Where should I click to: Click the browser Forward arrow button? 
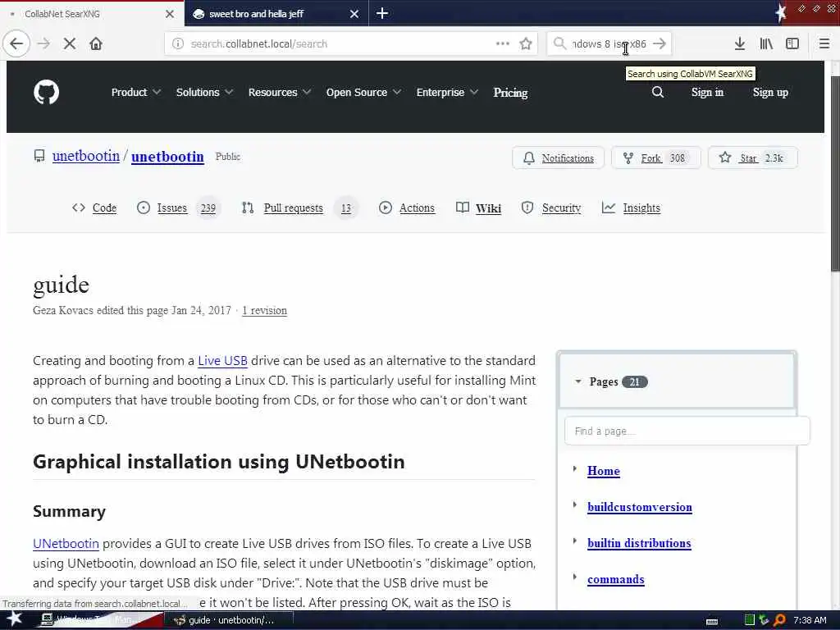pos(43,43)
